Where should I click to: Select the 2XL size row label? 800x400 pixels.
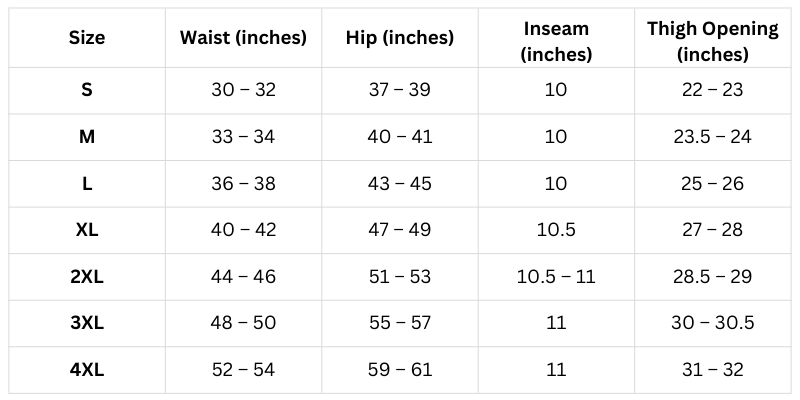(x=87, y=276)
